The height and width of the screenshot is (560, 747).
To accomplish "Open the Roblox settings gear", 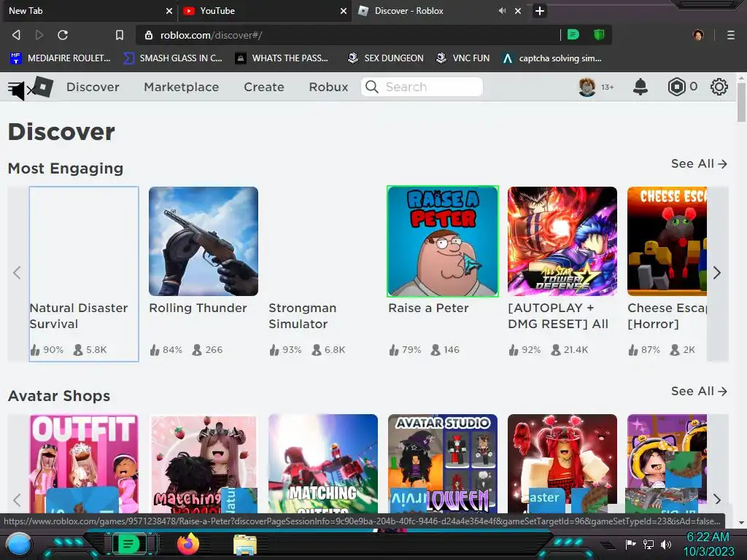I will point(719,87).
